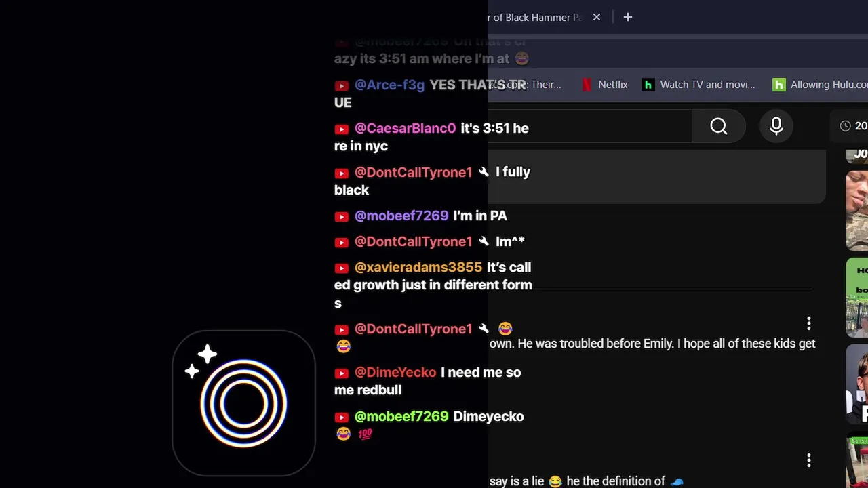
Task: Click the YouTube search magnifier button
Action: point(719,126)
